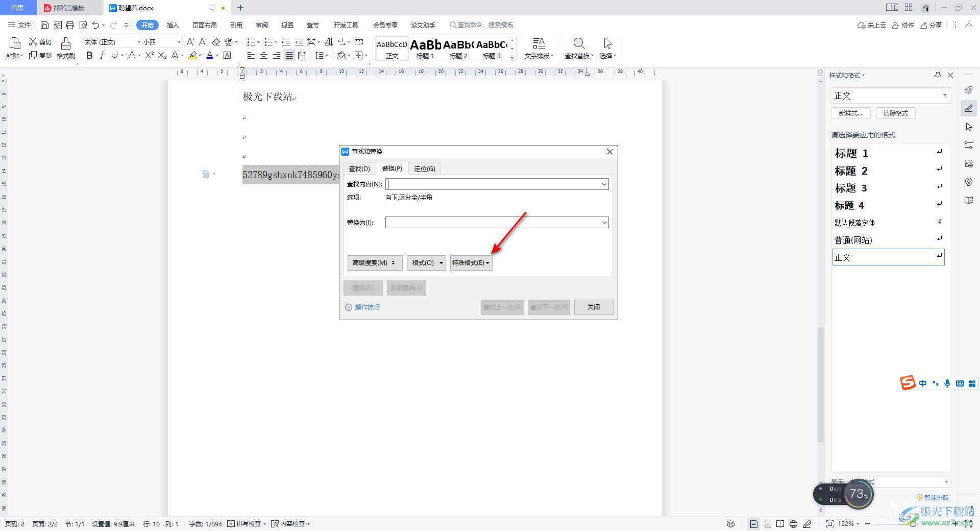Increase font size with A+ icon

pos(190,42)
